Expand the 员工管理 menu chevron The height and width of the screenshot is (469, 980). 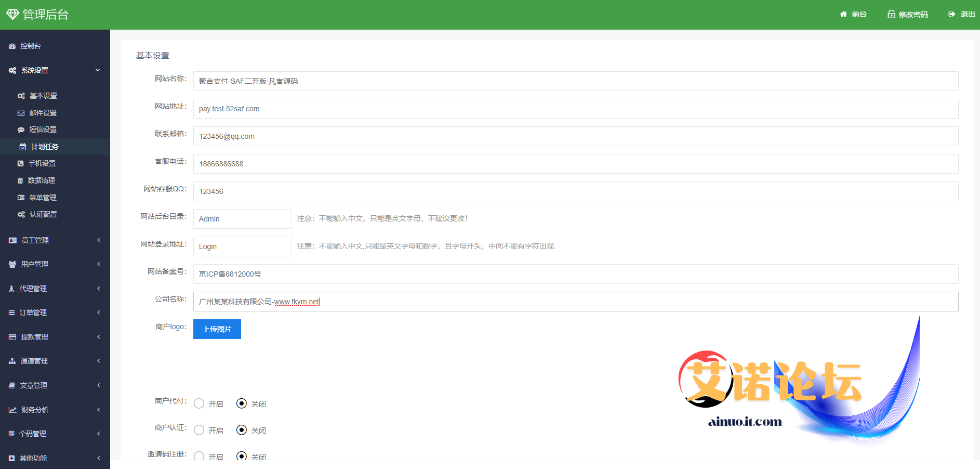[x=98, y=240]
